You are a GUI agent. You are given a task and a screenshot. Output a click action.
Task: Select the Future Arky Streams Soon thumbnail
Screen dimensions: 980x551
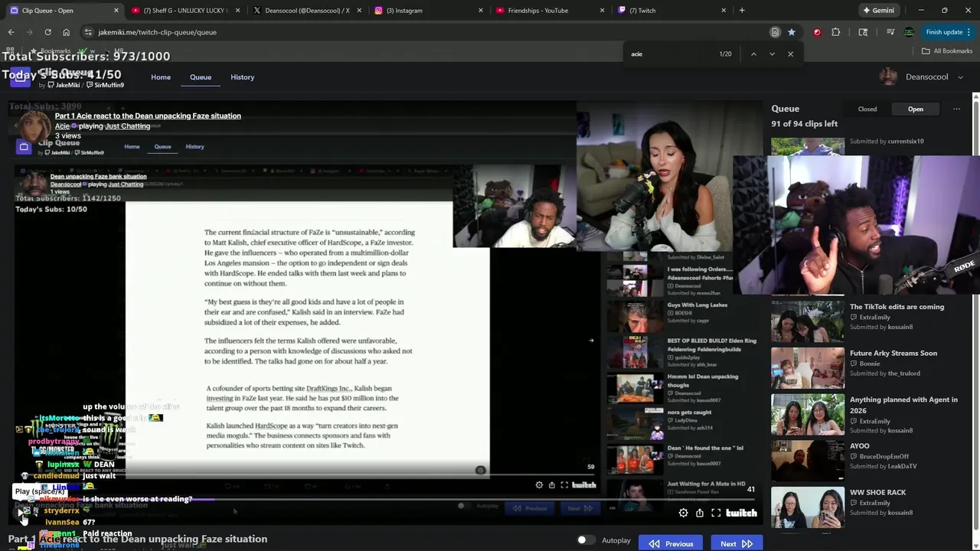coord(808,367)
